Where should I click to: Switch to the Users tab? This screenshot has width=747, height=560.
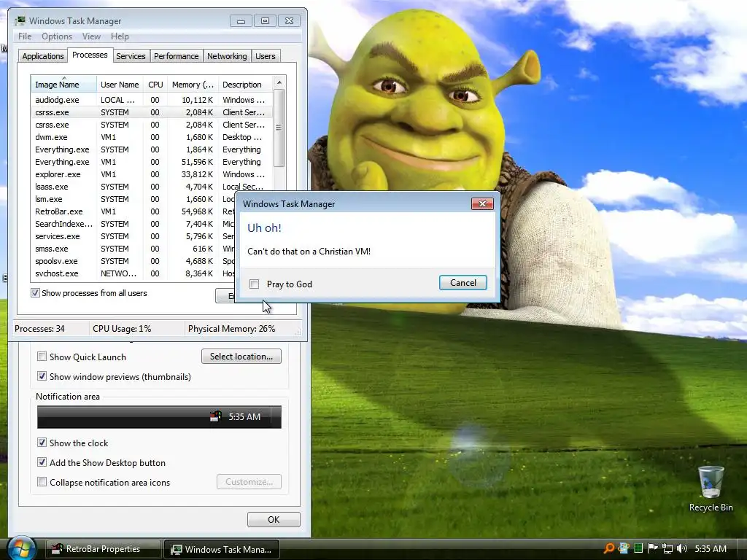(x=265, y=56)
